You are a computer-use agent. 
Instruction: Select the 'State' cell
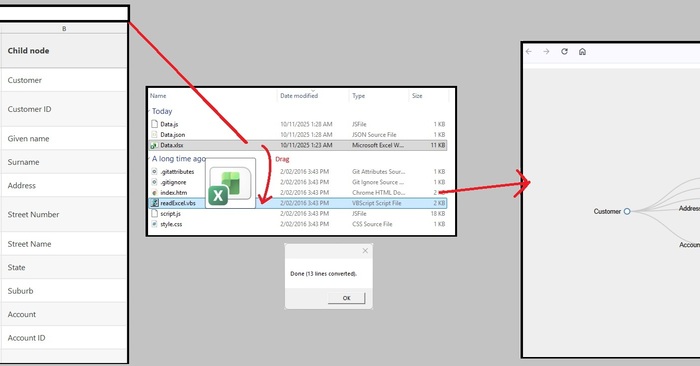(x=64, y=267)
